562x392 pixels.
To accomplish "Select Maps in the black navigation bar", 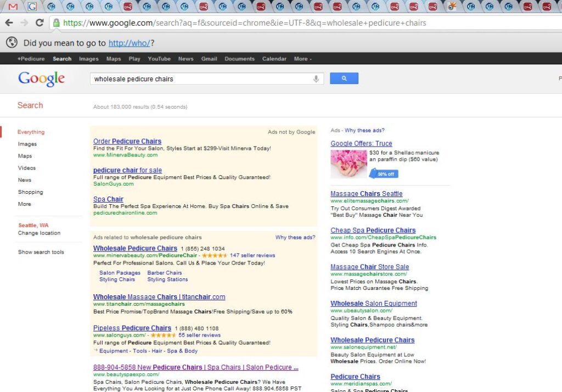I will (x=113, y=59).
